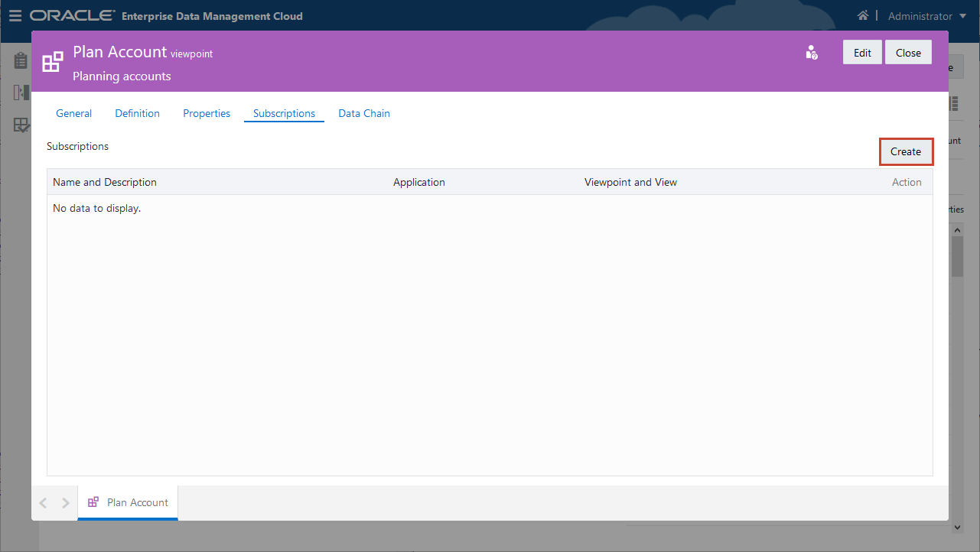Click the next tab chevron
This screenshot has width=980, height=552.
click(65, 502)
